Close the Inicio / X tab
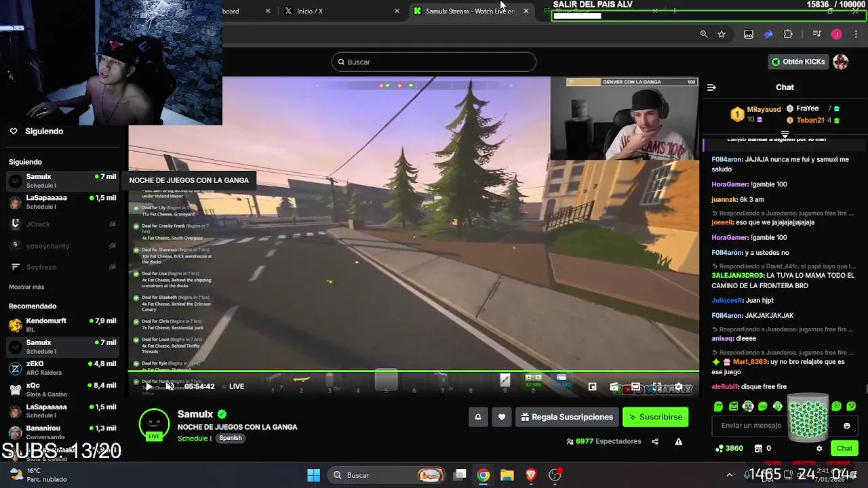The height and width of the screenshot is (488, 868). (397, 11)
